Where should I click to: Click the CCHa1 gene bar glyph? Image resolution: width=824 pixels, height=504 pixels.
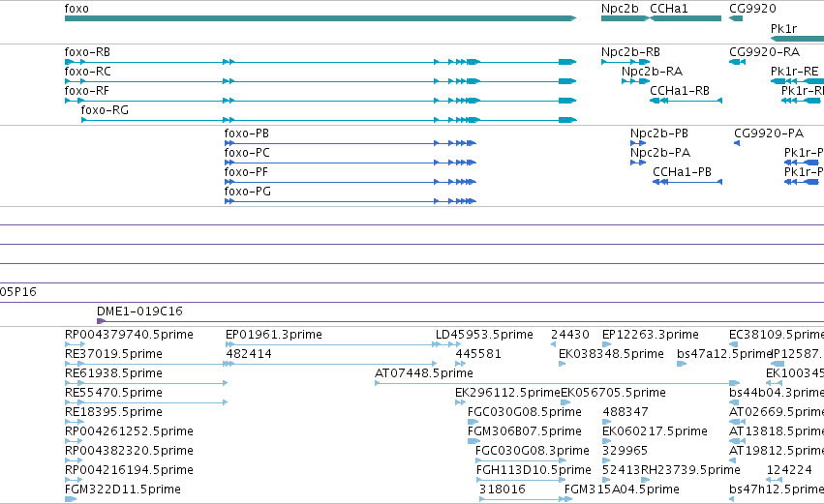click(686, 18)
